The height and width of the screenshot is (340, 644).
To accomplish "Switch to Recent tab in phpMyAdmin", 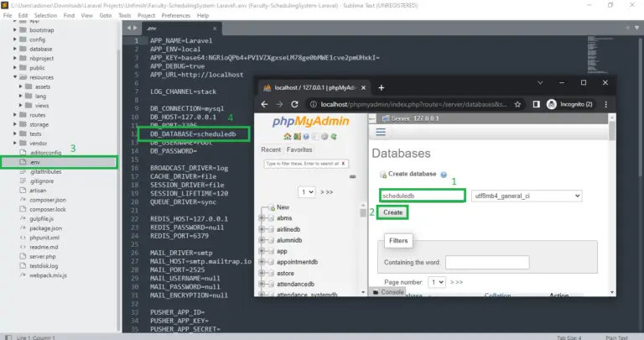I will (x=271, y=149).
